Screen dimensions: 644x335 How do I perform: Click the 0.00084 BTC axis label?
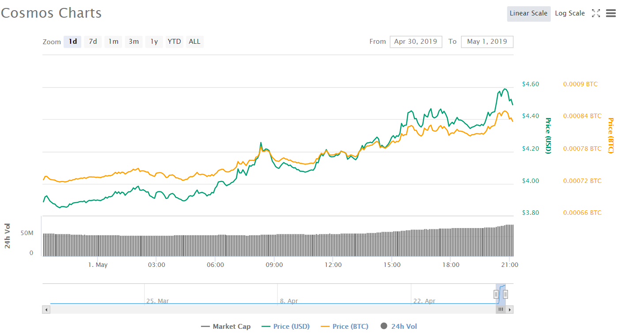coord(582,116)
